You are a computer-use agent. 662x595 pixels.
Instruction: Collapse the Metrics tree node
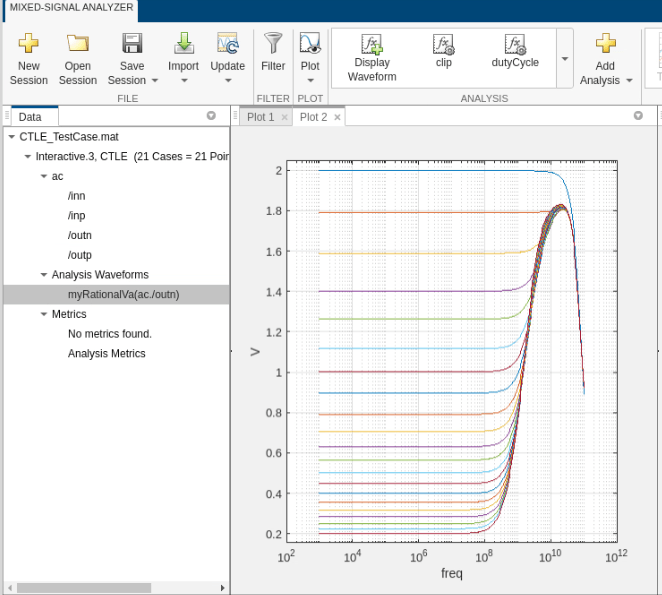[x=43, y=314]
